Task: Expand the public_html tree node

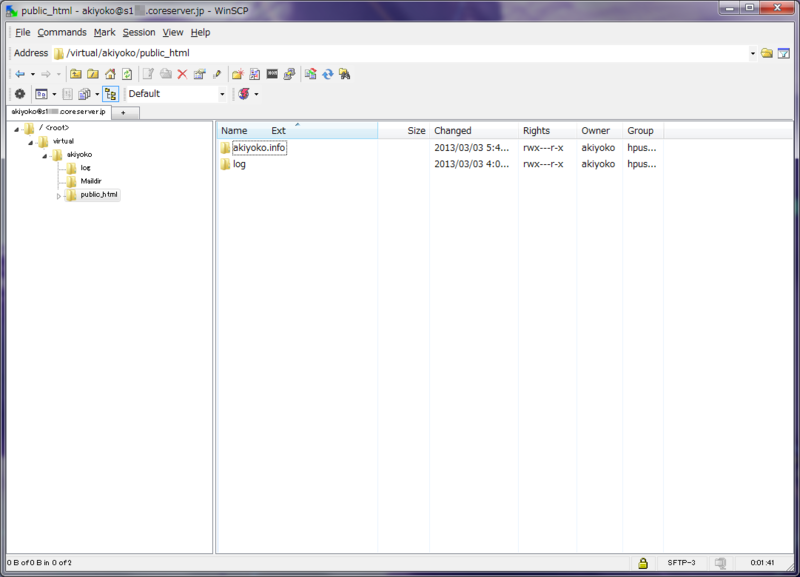Action: (x=59, y=196)
